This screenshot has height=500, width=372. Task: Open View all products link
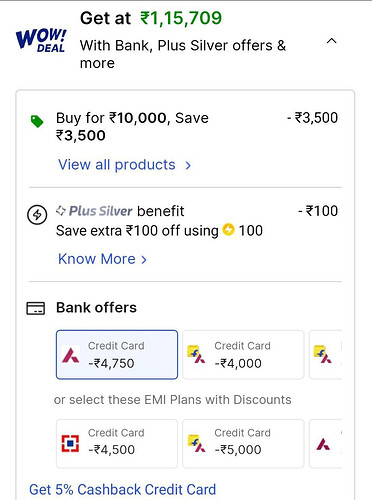(117, 165)
